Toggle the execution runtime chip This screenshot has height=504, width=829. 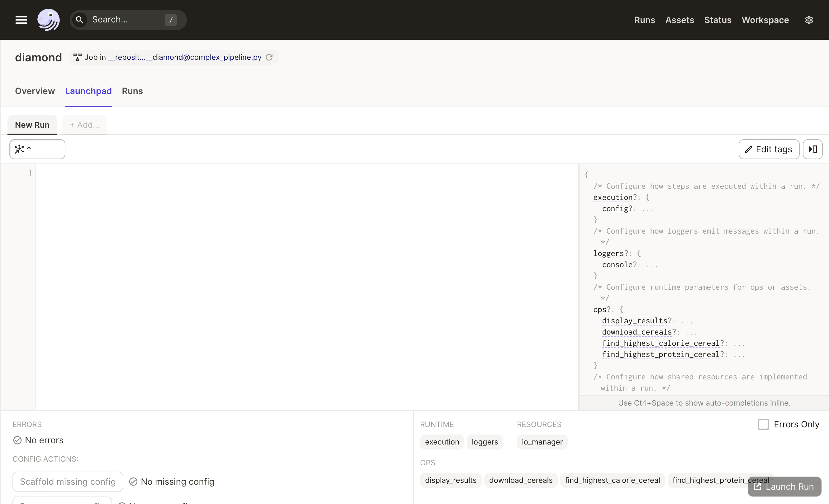[442, 442]
